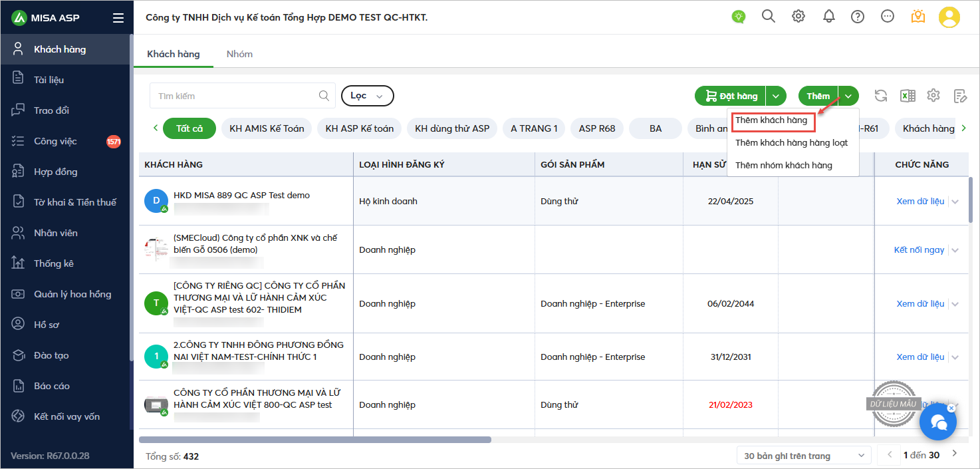The width and height of the screenshot is (980, 469).
Task: Export customer list to Excel
Action: pos(908,96)
